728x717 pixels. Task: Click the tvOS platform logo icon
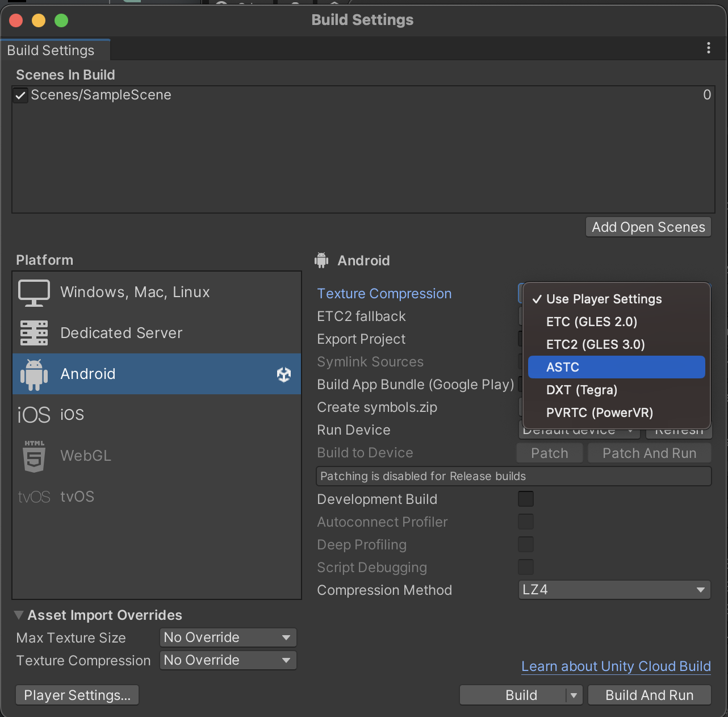click(34, 497)
